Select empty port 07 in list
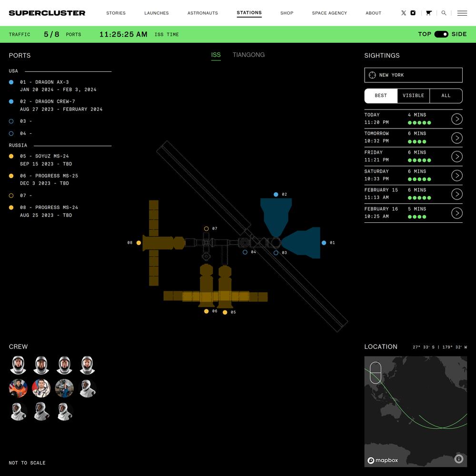 pos(20,196)
